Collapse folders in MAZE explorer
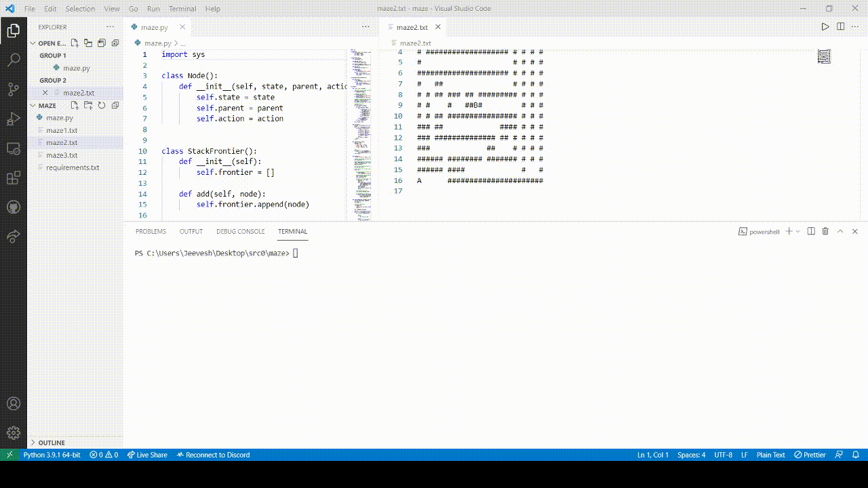The height and width of the screenshot is (488, 868). (x=115, y=105)
